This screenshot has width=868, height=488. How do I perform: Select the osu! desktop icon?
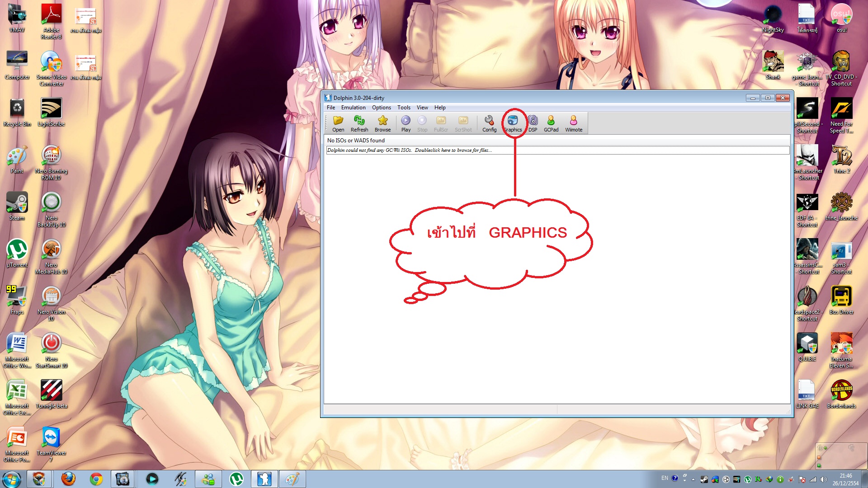point(842,19)
